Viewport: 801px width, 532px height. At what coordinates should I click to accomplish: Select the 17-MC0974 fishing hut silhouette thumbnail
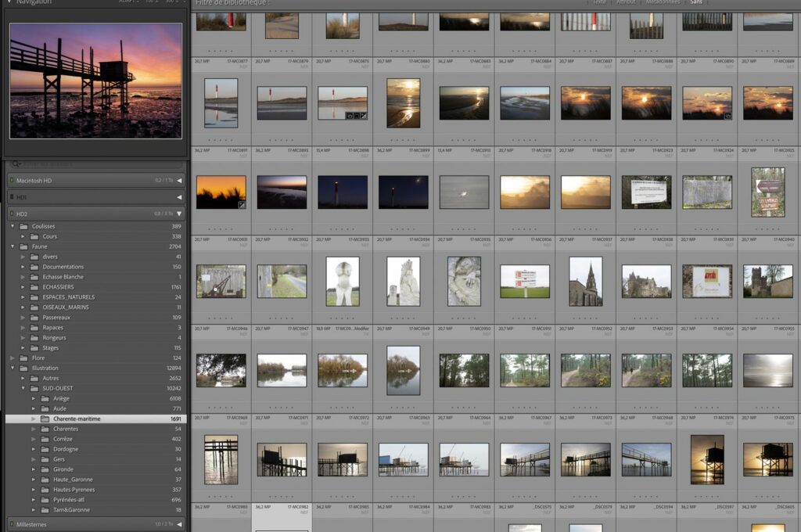[x=707, y=459]
